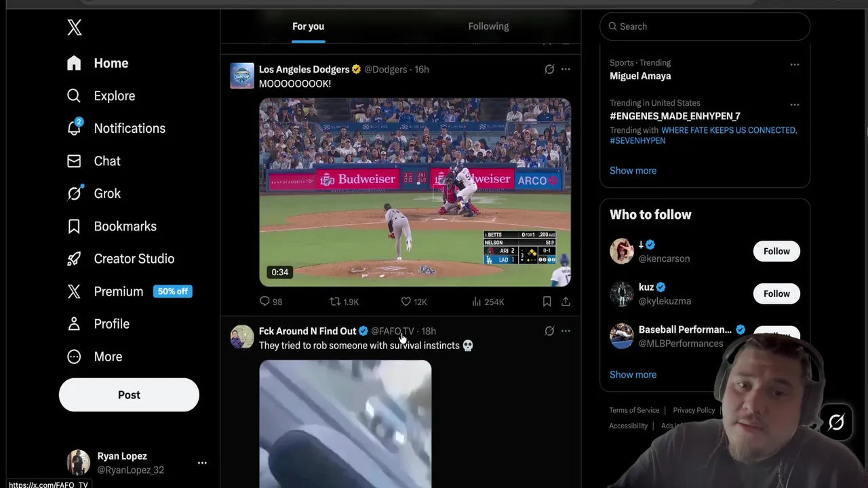
Task: Switch to the Following tab
Action: (x=488, y=26)
